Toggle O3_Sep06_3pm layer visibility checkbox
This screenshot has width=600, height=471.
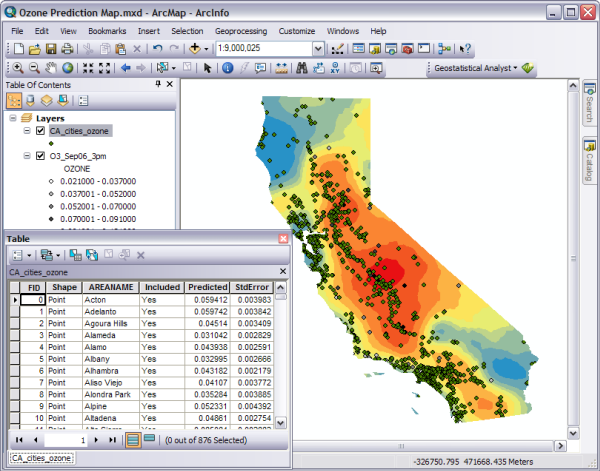[40, 156]
